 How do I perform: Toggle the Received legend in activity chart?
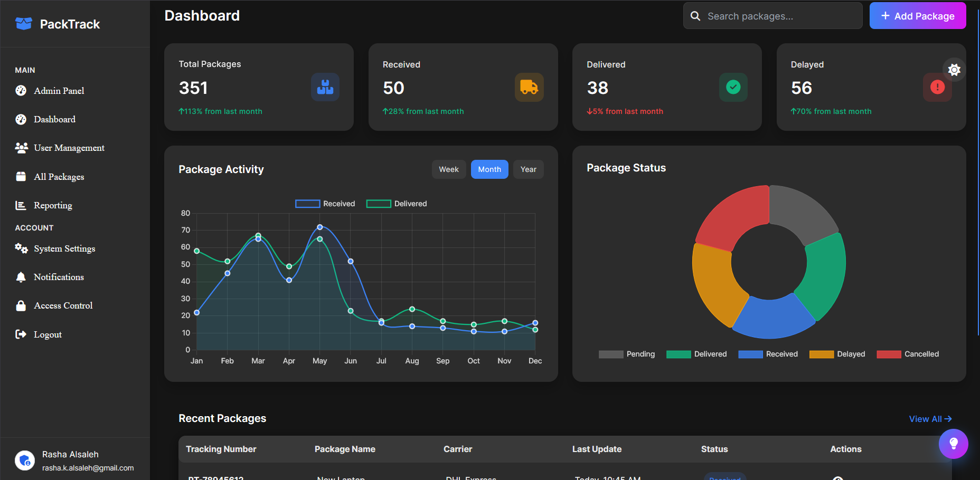[x=325, y=204]
